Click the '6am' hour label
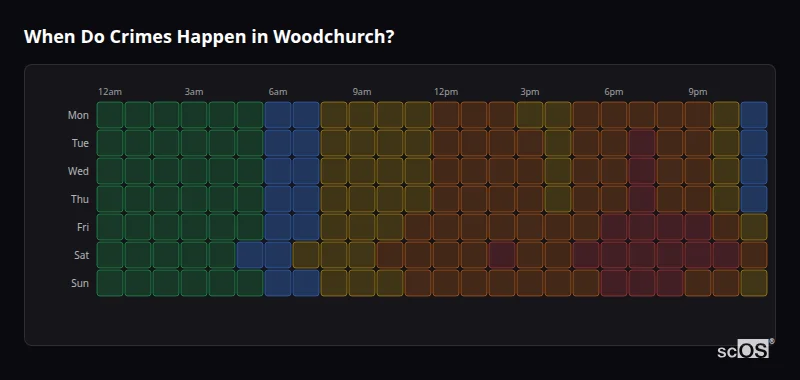 point(278,92)
